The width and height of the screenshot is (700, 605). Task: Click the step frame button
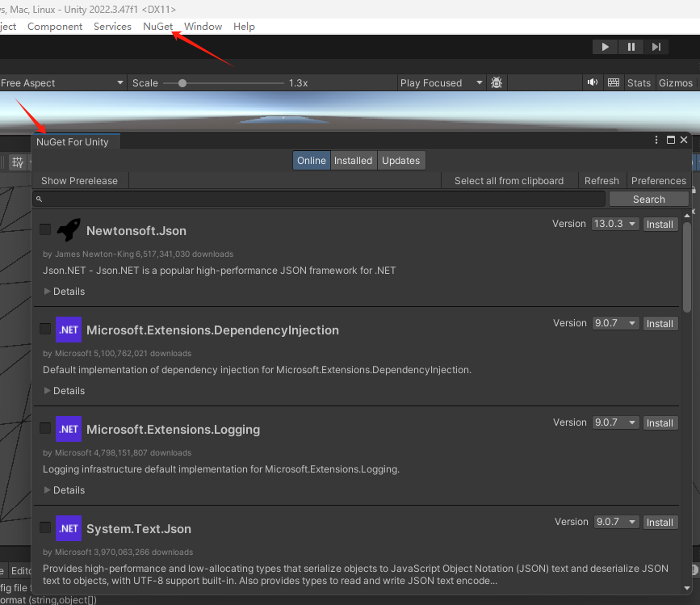[x=656, y=46]
